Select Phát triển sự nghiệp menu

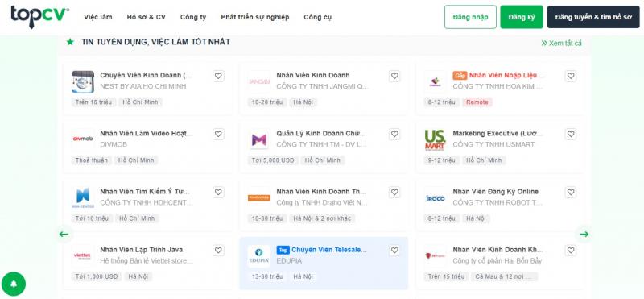[x=255, y=17]
